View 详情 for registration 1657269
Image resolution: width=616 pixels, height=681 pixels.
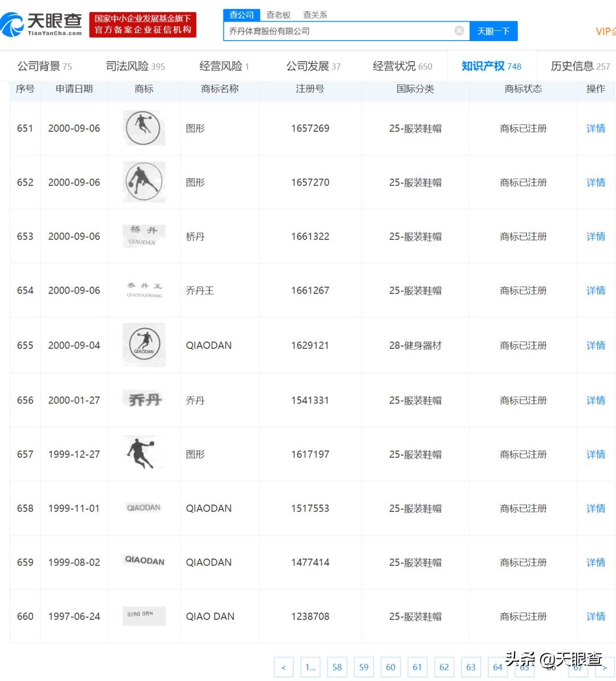595,128
